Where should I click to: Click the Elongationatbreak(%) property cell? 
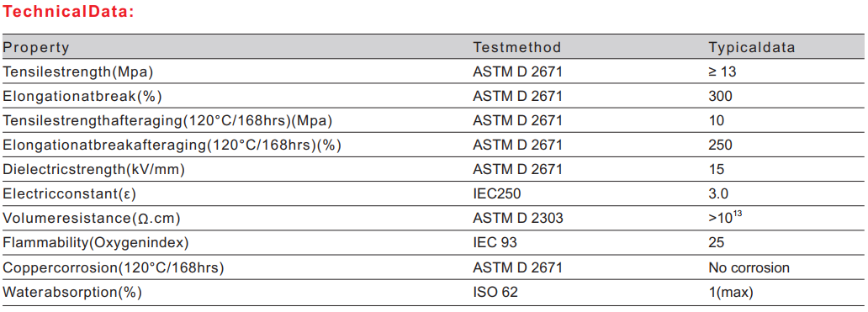[x=82, y=96]
